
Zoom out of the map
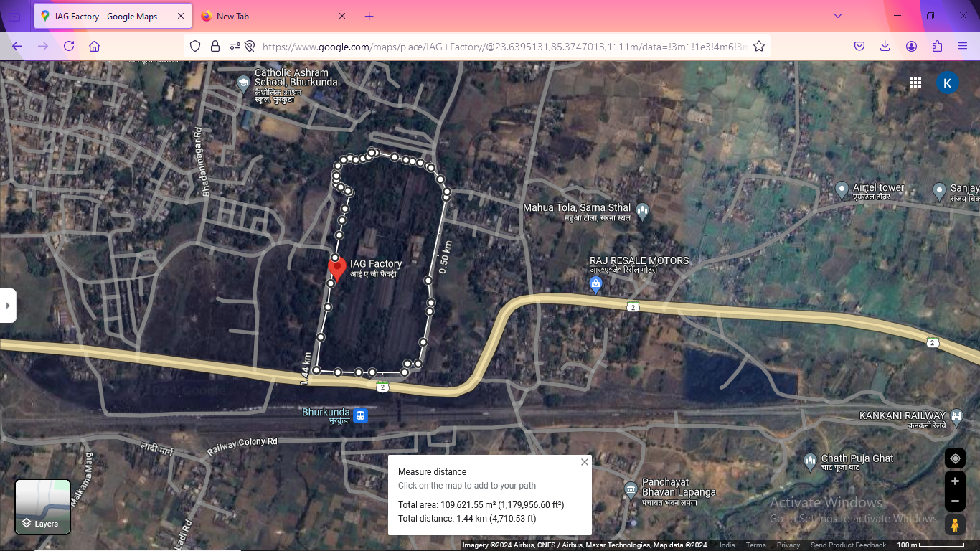tap(955, 501)
